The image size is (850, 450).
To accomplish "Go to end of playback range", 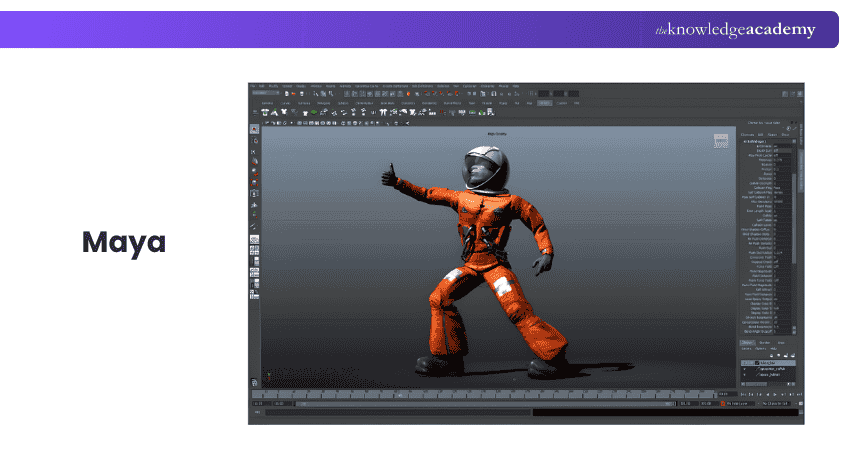I will (x=800, y=395).
